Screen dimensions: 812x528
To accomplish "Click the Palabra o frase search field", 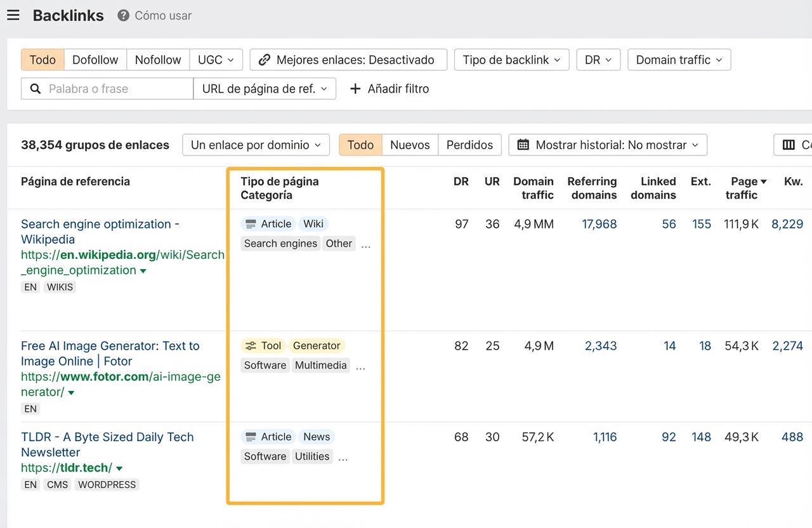I will pos(117,89).
